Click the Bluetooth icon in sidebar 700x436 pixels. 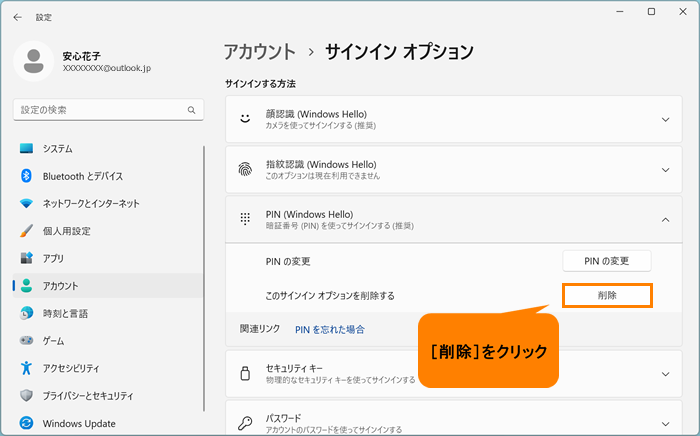click(x=26, y=176)
